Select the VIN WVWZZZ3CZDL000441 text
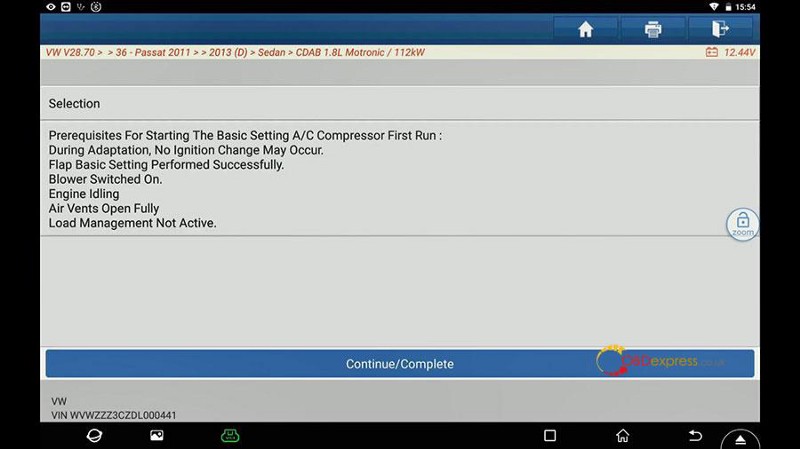 point(114,415)
